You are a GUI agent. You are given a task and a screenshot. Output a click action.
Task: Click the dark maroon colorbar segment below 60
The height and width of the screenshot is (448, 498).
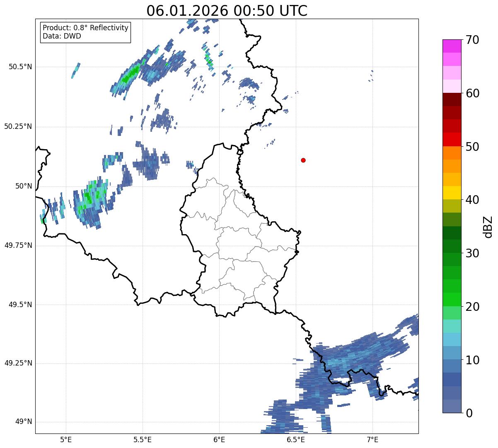tap(452, 99)
